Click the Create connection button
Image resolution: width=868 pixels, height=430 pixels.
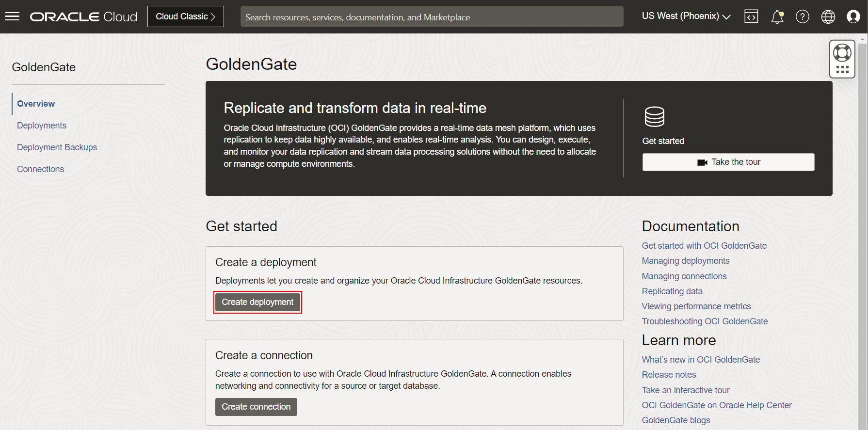pyautogui.click(x=256, y=407)
